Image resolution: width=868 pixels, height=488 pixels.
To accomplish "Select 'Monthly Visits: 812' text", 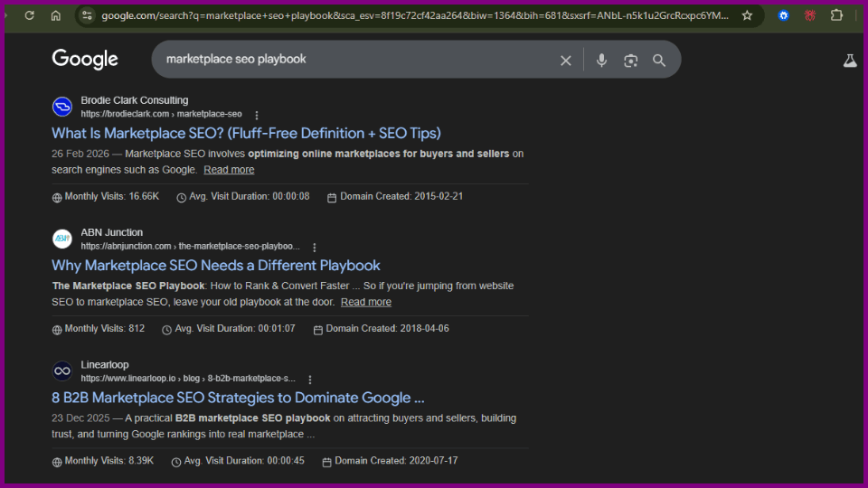I will click(105, 329).
